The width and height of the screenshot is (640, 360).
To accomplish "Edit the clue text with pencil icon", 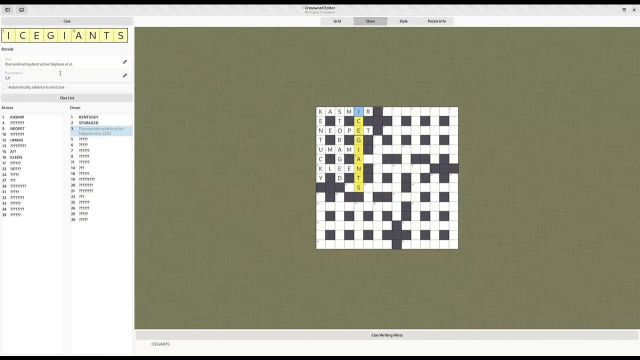I will (x=125, y=62).
